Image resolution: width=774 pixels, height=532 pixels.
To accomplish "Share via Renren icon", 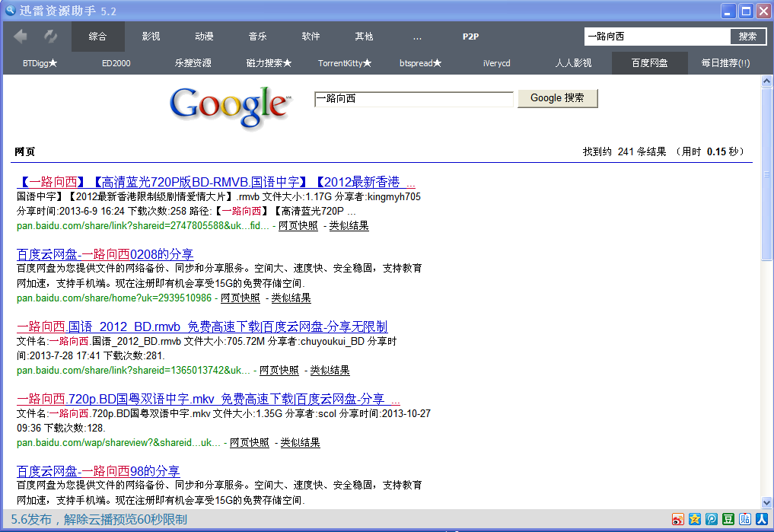I will point(762,519).
